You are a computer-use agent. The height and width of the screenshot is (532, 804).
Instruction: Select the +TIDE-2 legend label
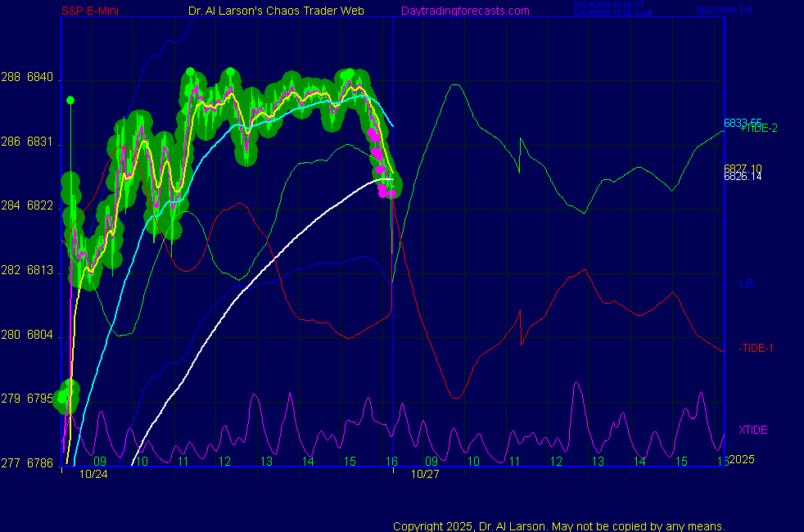(x=759, y=128)
